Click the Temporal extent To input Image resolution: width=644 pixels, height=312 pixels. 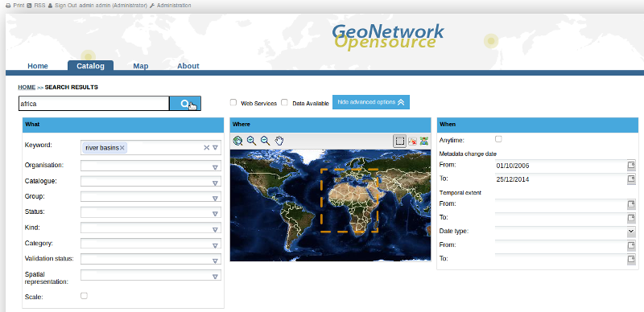click(x=561, y=218)
